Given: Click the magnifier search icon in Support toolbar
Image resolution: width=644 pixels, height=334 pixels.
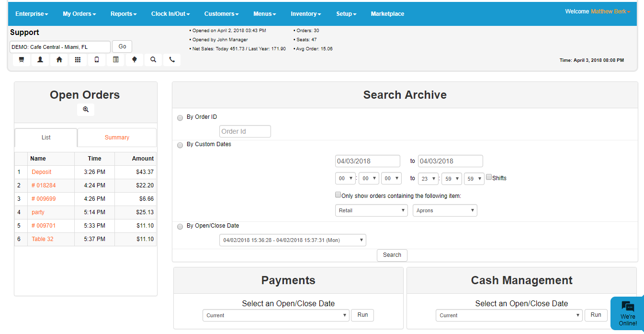Looking at the screenshot, I should click(x=153, y=60).
